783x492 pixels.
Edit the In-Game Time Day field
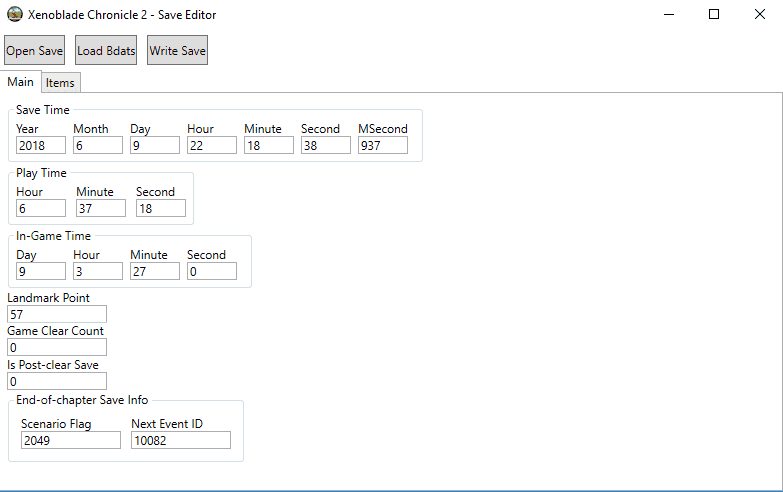40,271
